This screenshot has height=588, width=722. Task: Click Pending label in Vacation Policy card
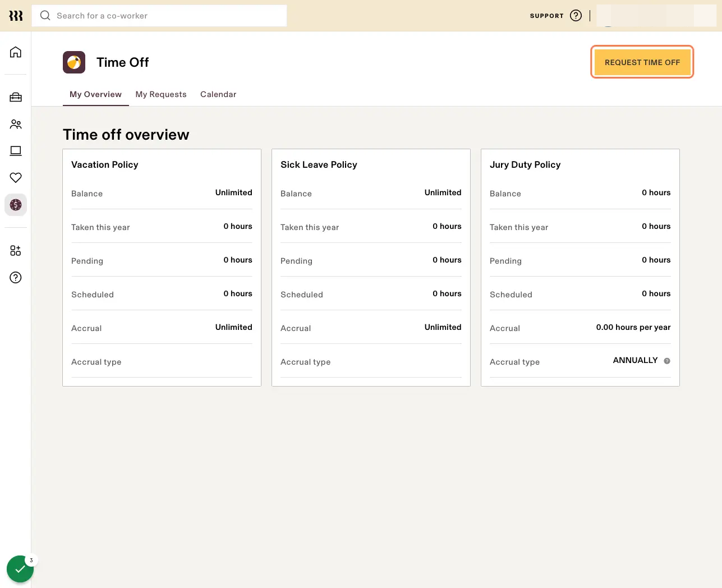pyautogui.click(x=87, y=261)
